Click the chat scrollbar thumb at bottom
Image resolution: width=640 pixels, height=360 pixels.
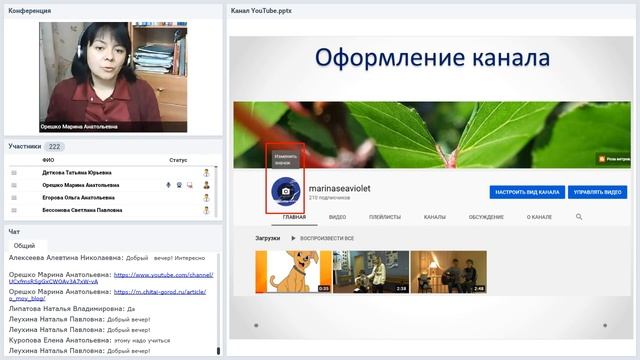(218, 351)
